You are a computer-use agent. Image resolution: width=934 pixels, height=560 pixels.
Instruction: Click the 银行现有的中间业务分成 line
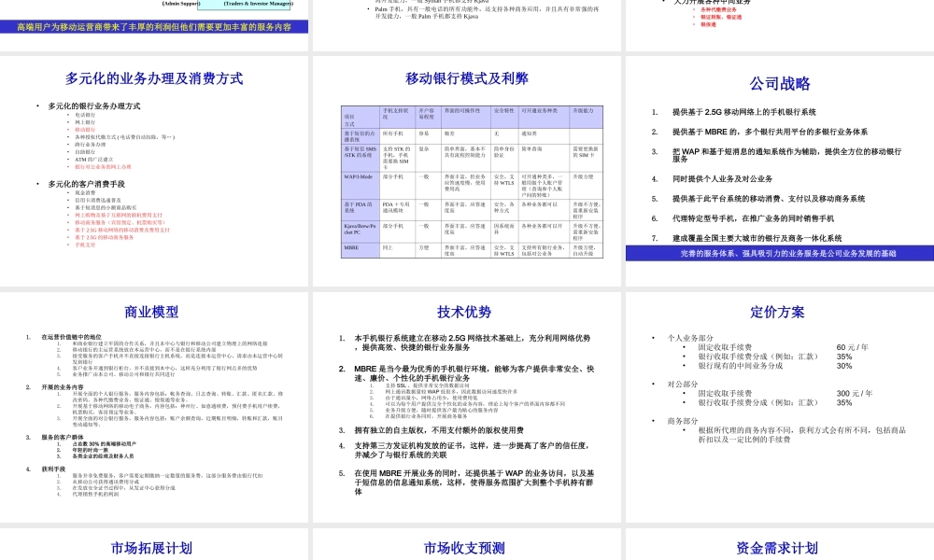tap(741, 366)
